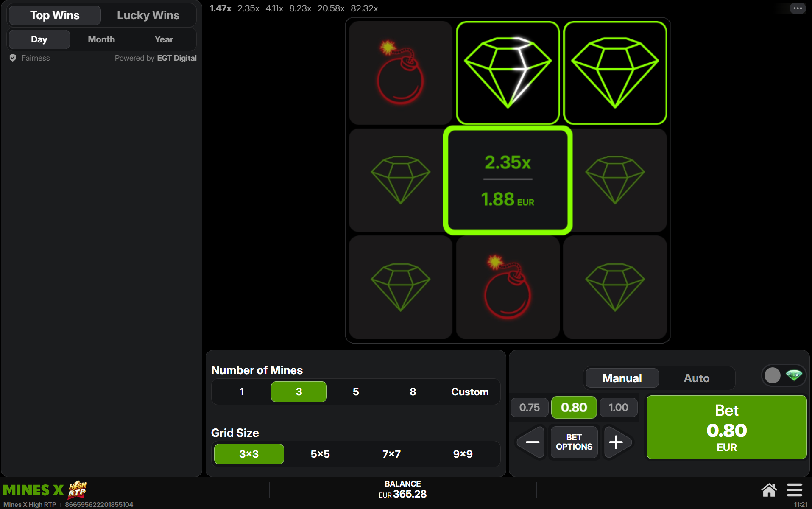Switch to Auto mode tab
Viewport: 812px width, 509px height.
coord(696,378)
